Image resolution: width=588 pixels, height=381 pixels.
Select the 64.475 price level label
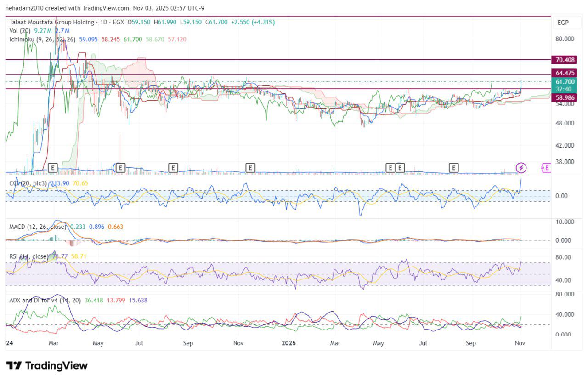pos(565,73)
